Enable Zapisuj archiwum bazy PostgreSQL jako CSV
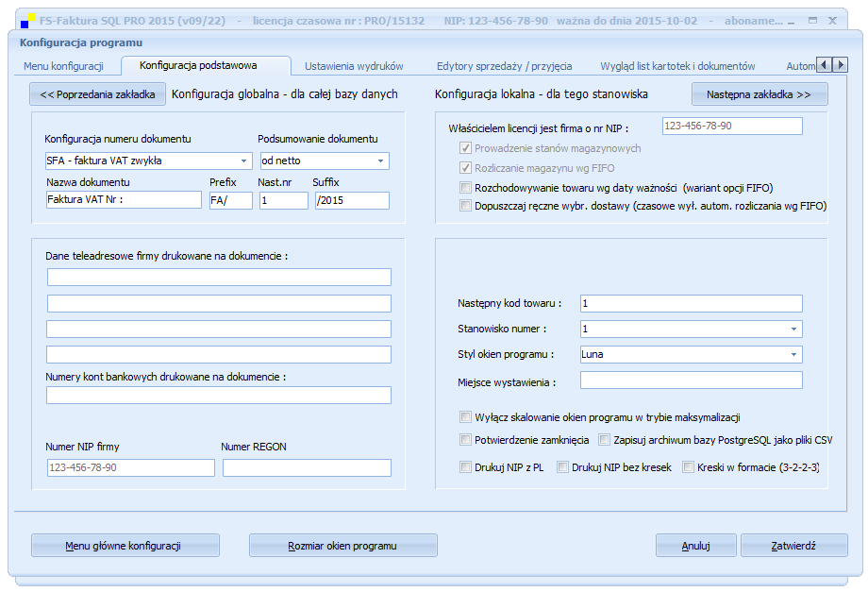This screenshot has height=592, width=868. (605, 440)
